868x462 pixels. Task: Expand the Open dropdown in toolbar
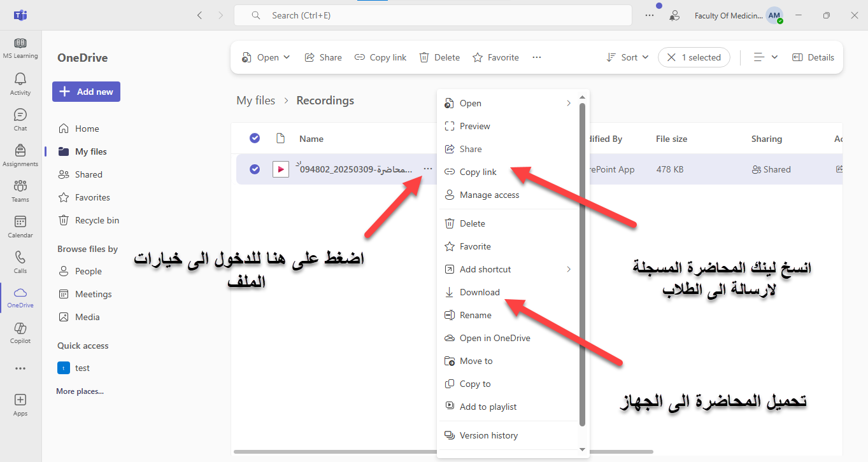[266, 57]
